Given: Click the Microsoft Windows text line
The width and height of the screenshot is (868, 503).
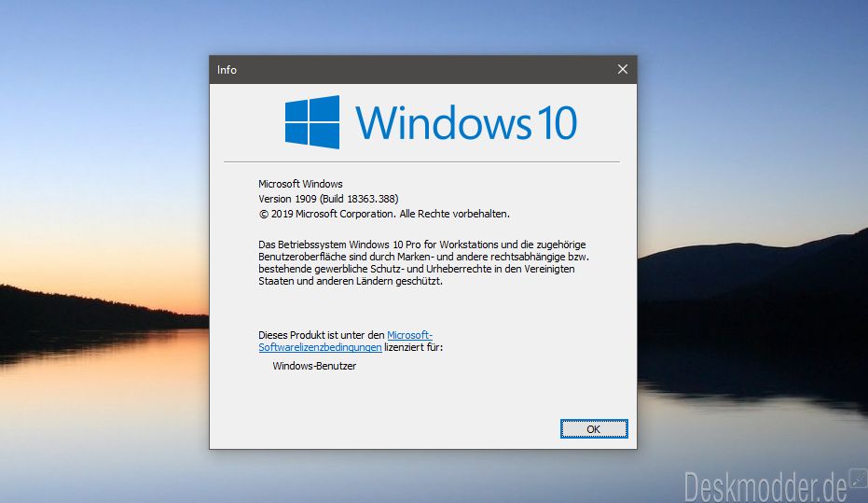Looking at the screenshot, I should tap(300, 184).
